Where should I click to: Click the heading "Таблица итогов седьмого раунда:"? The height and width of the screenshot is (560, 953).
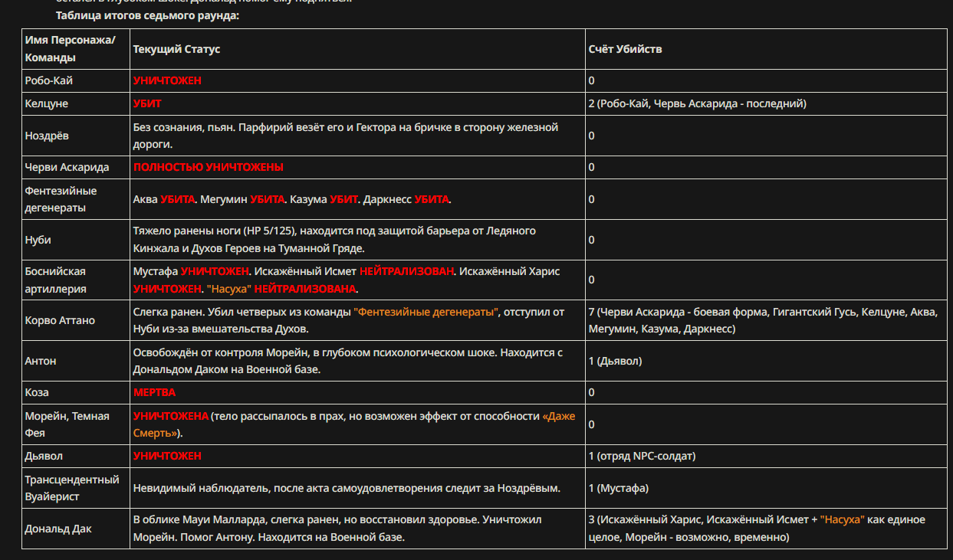(148, 15)
